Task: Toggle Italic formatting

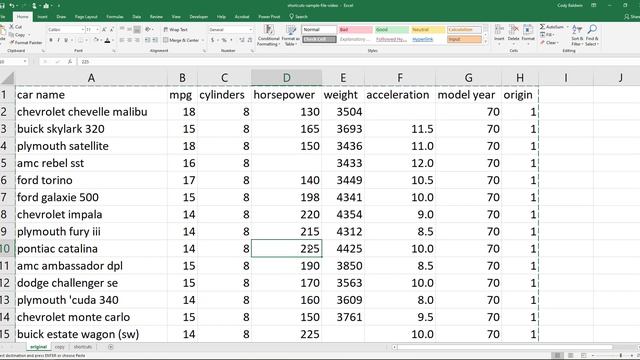Action: click(x=58, y=40)
